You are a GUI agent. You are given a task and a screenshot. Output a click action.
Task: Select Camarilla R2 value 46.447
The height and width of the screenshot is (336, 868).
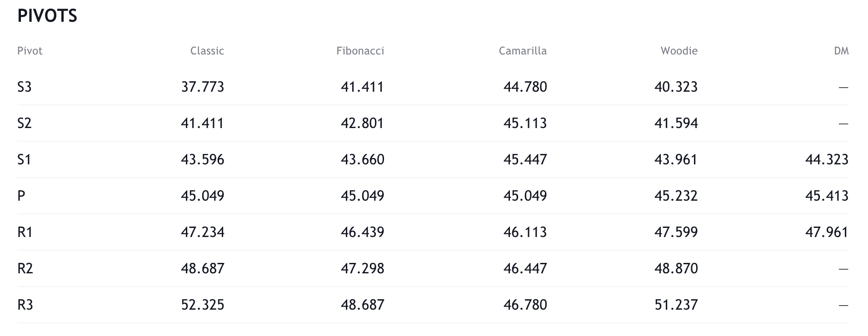(x=525, y=268)
